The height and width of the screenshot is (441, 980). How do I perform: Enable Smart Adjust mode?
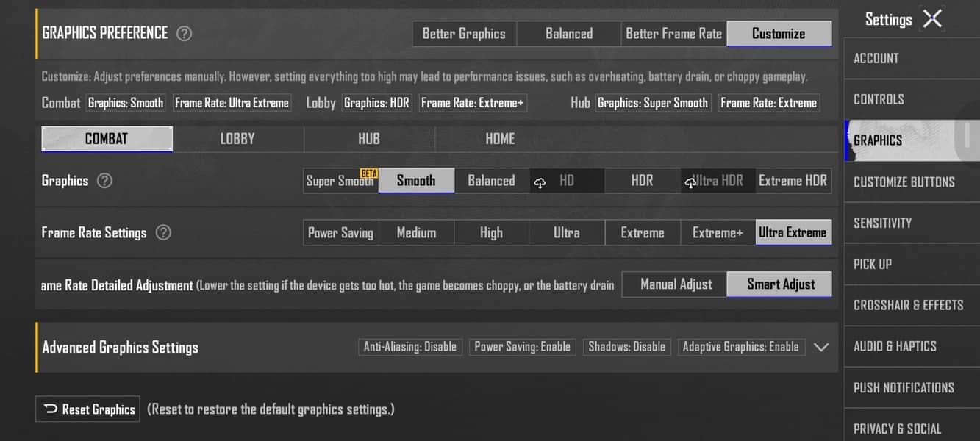pos(780,284)
